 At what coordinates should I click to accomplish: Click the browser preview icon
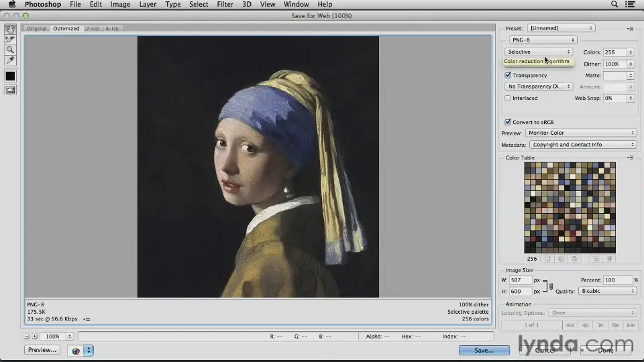[x=76, y=351]
